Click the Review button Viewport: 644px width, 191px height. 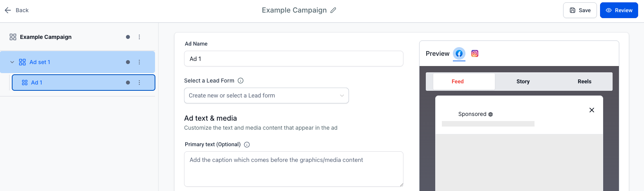pyautogui.click(x=618, y=10)
